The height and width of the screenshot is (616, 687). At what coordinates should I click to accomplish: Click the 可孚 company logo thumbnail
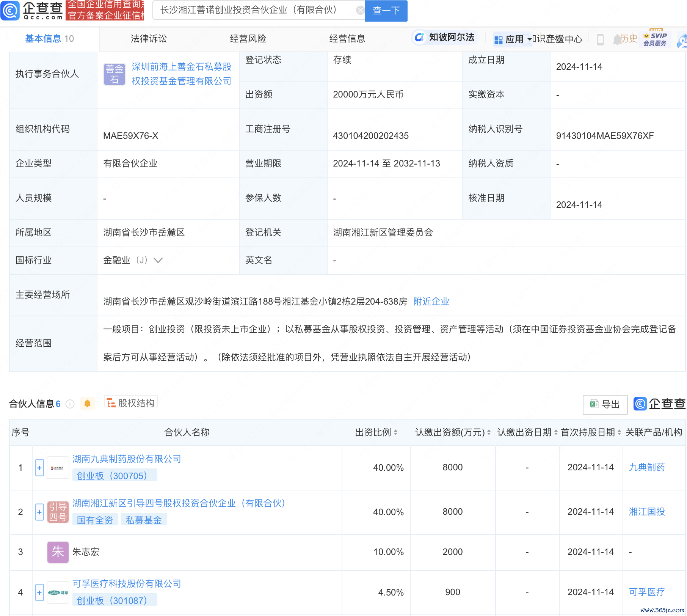pos(58,592)
